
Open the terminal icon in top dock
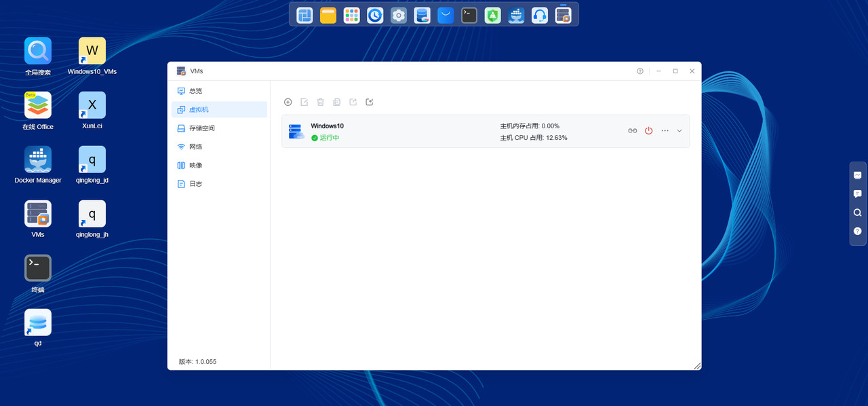tap(469, 15)
